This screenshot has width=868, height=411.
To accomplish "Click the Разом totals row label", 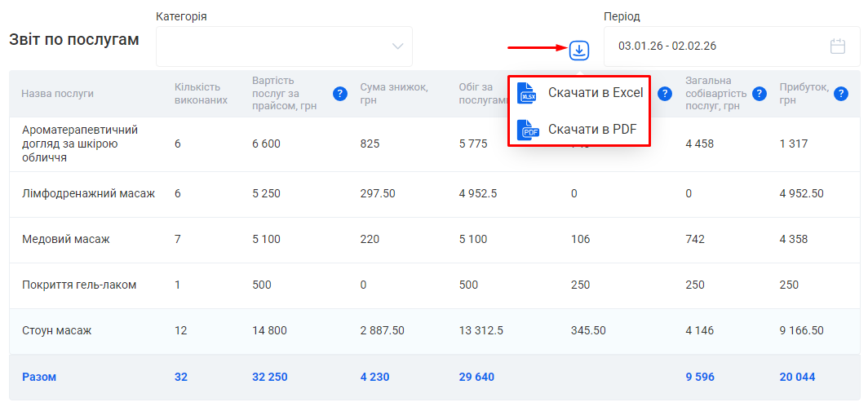I will click(x=39, y=378).
